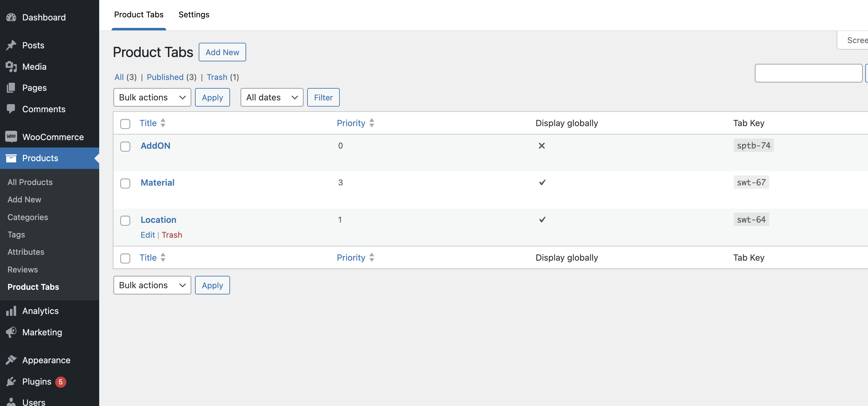Click the Filter button
Viewport: 868px width, 406px height.
click(x=323, y=97)
